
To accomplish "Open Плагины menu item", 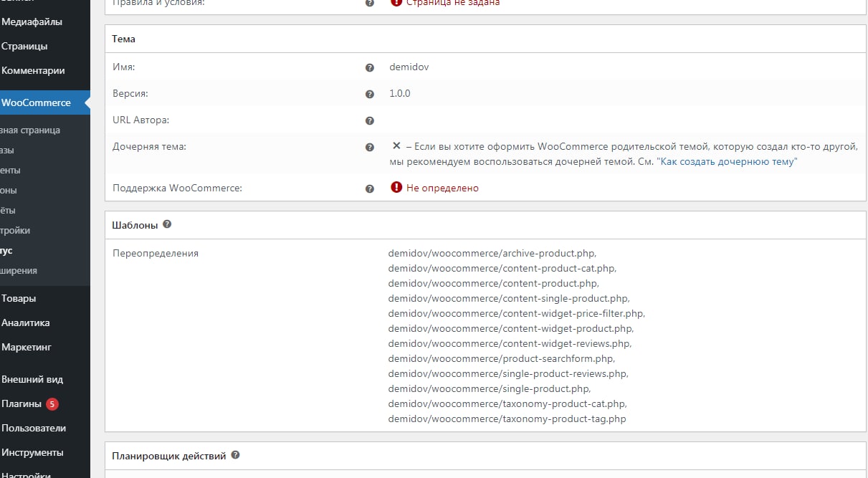I will 22,403.
